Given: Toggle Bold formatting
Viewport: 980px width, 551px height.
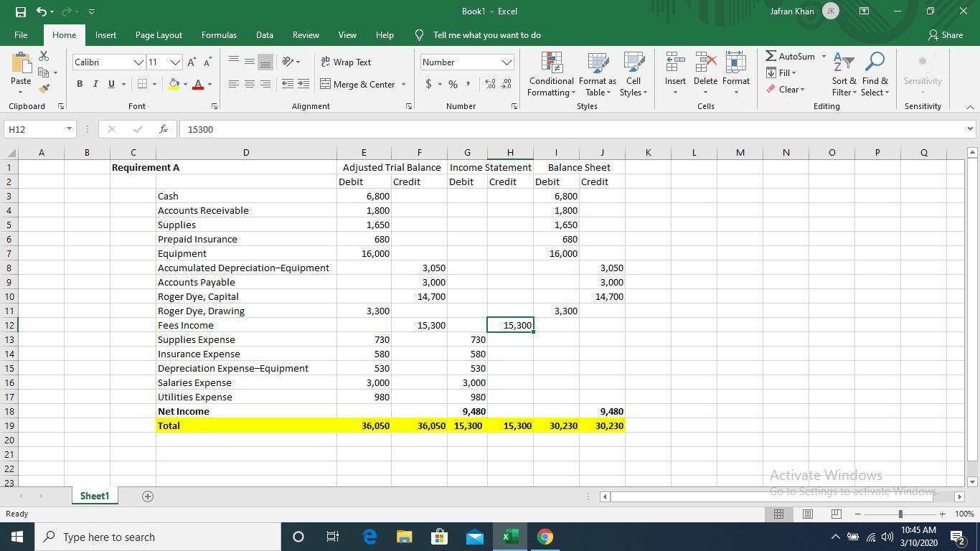Looking at the screenshot, I should (80, 85).
